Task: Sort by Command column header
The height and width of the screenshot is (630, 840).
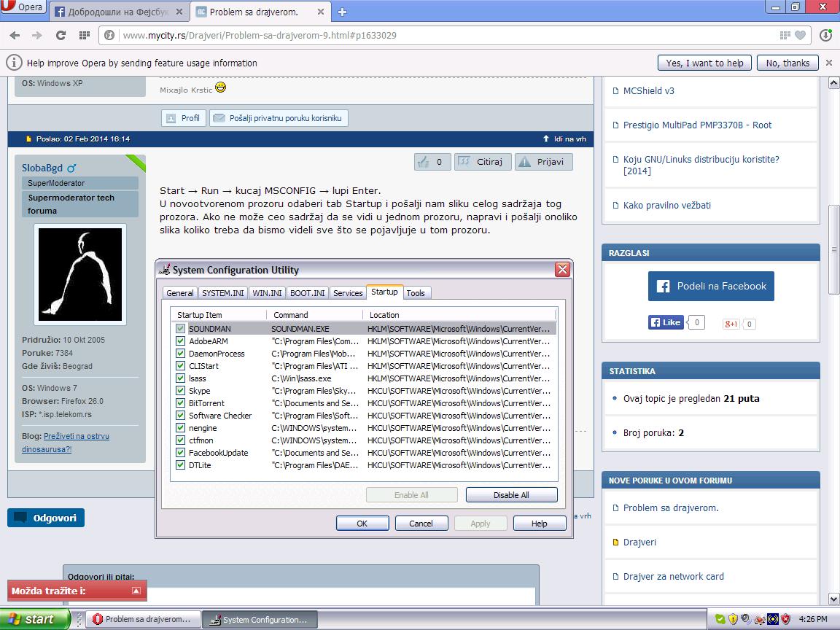Action: [x=315, y=315]
